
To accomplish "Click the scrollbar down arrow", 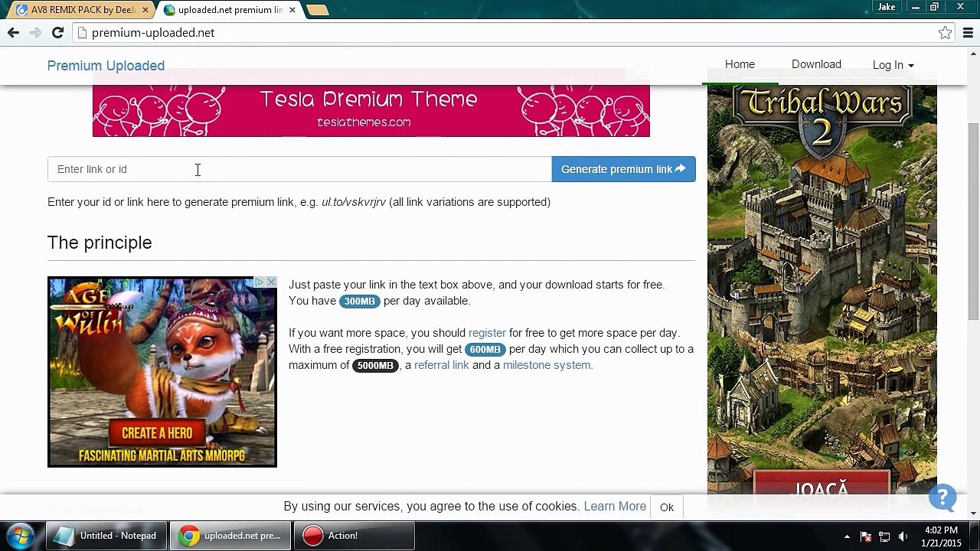I will tap(973, 514).
